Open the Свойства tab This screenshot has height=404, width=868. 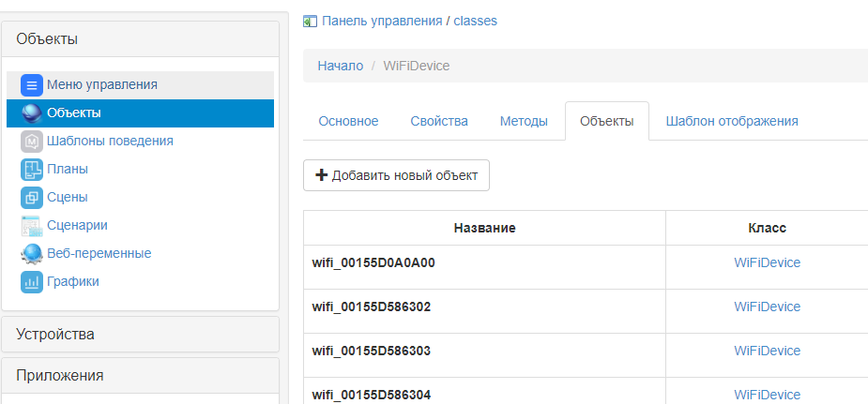point(439,121)
